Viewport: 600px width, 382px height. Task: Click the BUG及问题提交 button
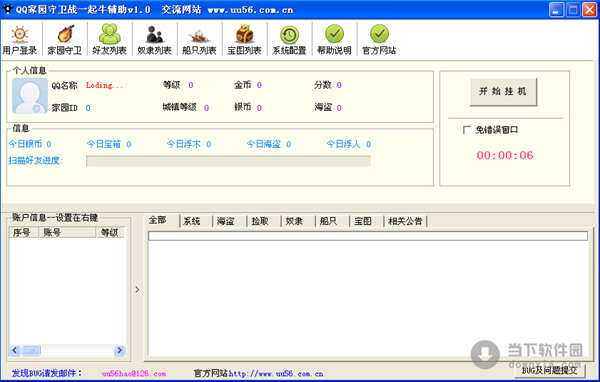click(x=549, y=370)
